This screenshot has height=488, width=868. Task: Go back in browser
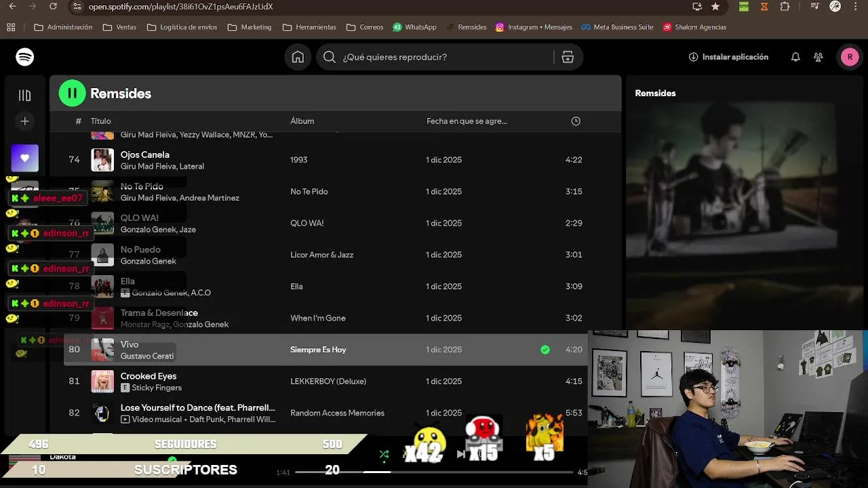(12, 7)
